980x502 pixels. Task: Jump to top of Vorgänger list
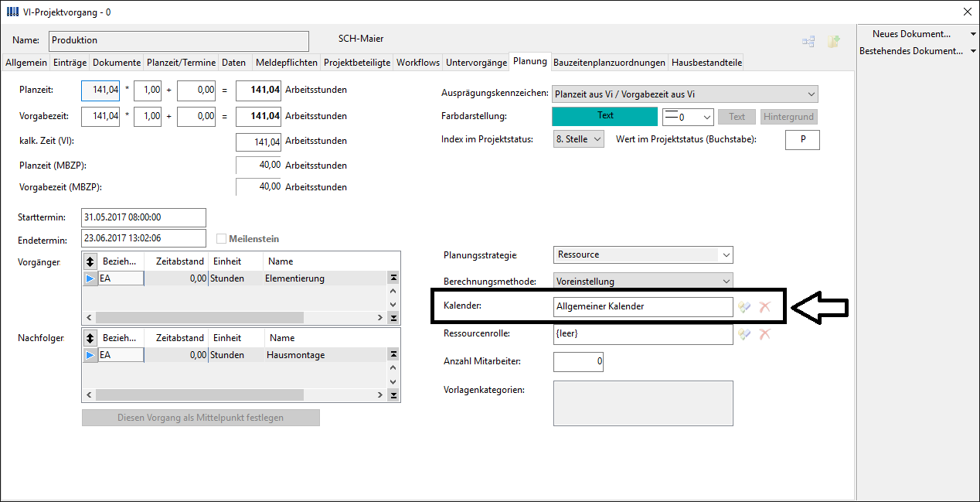point(393,278)
